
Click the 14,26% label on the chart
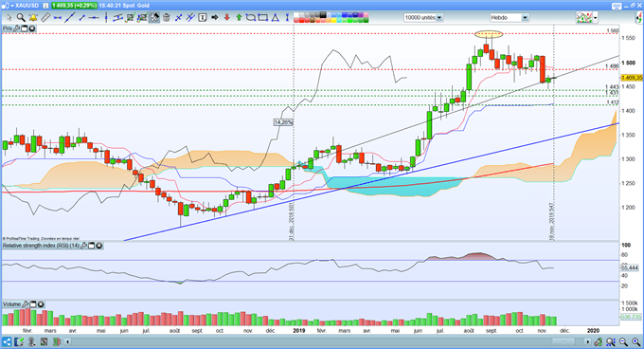(x=283, y=122)
